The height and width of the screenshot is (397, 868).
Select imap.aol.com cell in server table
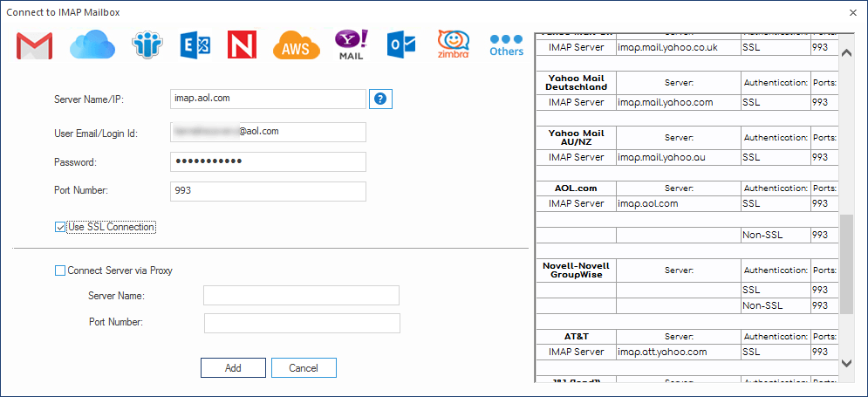point(678,203)
